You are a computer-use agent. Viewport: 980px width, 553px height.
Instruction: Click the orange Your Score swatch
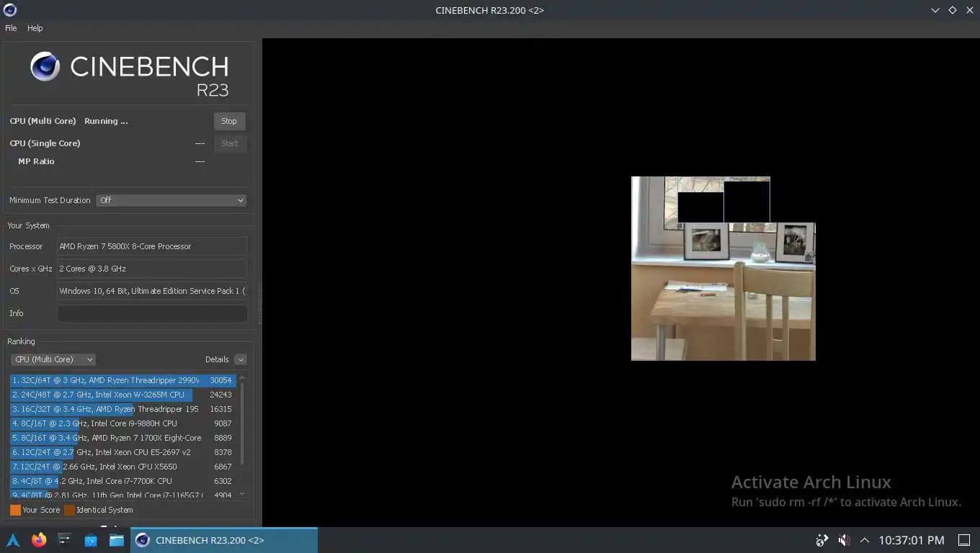(x=15, y=510)
